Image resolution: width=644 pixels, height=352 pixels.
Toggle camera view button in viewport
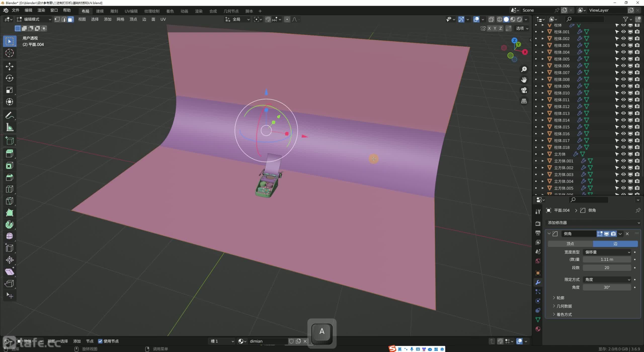pyautogui.click(x=524, y=90)
